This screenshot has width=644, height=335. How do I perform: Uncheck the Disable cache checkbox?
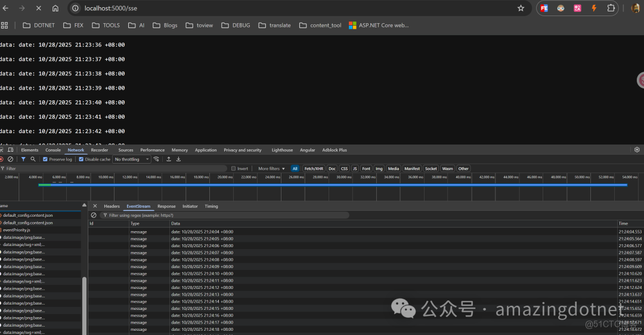(81, 159)
